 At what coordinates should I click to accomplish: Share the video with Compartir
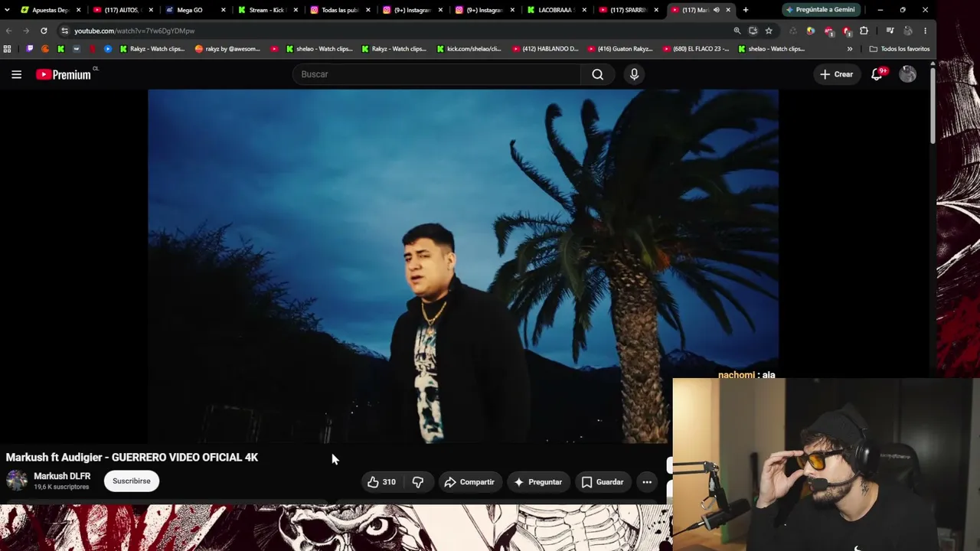click(469, 482)
